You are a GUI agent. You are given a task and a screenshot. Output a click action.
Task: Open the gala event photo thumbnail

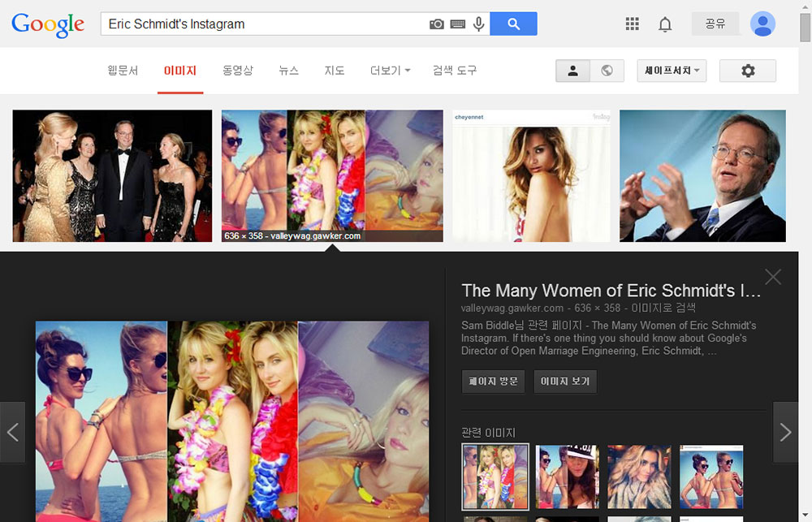pyautogui.click(x=112, y=175)
